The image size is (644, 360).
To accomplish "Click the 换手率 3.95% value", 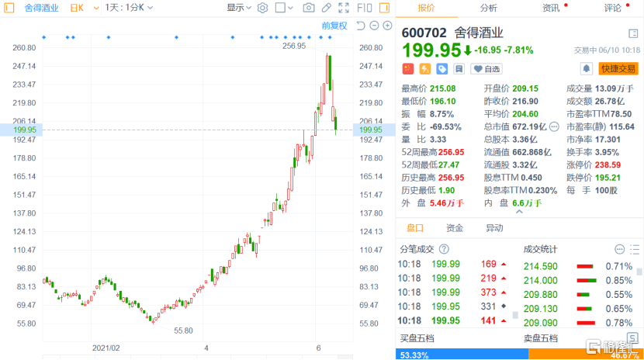I will pyautogui.click(x=607, y=152).
